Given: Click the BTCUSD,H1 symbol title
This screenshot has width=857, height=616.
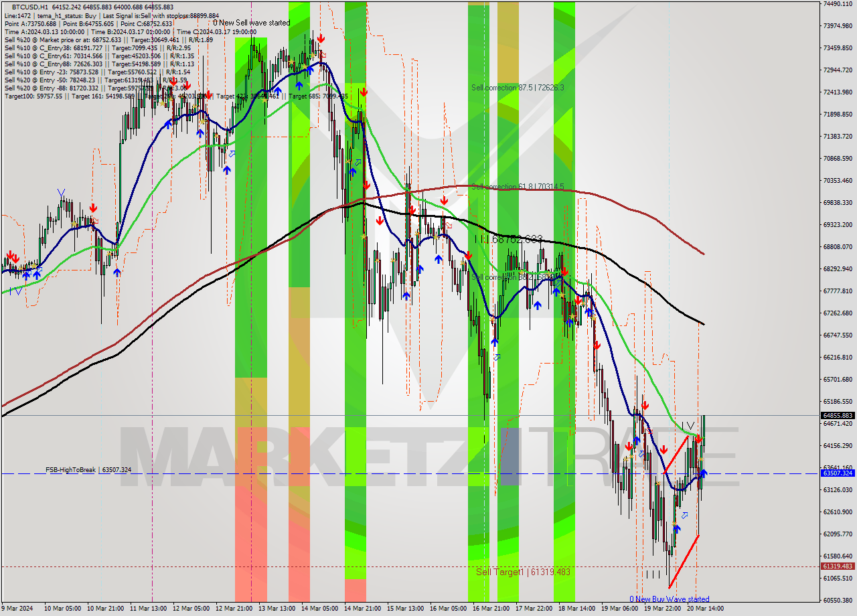Looking at the screenshot, I should pyautogui.click(x=29, y=7).
